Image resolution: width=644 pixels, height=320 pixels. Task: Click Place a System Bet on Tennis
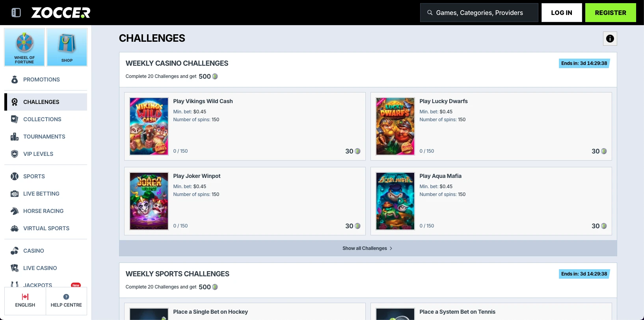458,312
